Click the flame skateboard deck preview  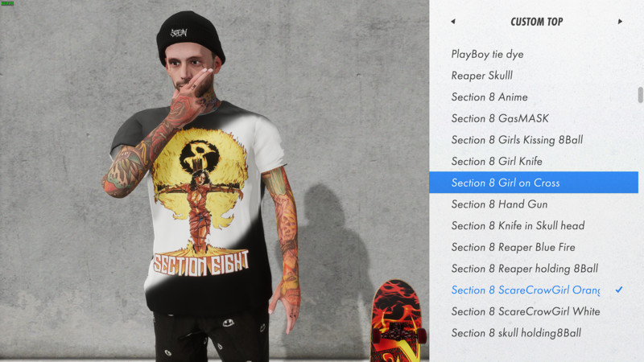pos(396,320)
